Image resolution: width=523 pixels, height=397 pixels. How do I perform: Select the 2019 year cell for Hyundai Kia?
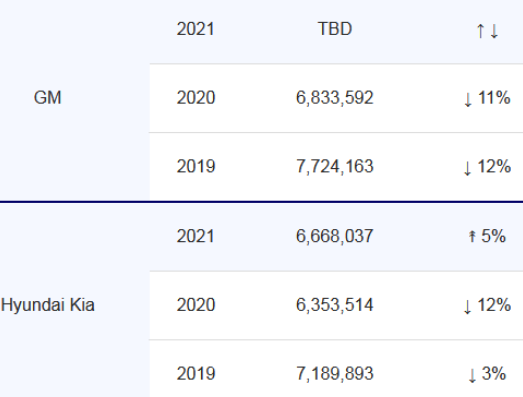[x=196, y=373]
